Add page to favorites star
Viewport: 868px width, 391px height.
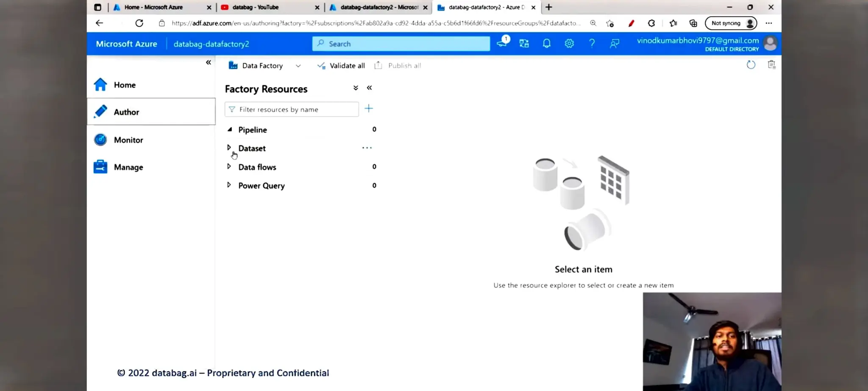pyautogui.click(x=610, y=23)
